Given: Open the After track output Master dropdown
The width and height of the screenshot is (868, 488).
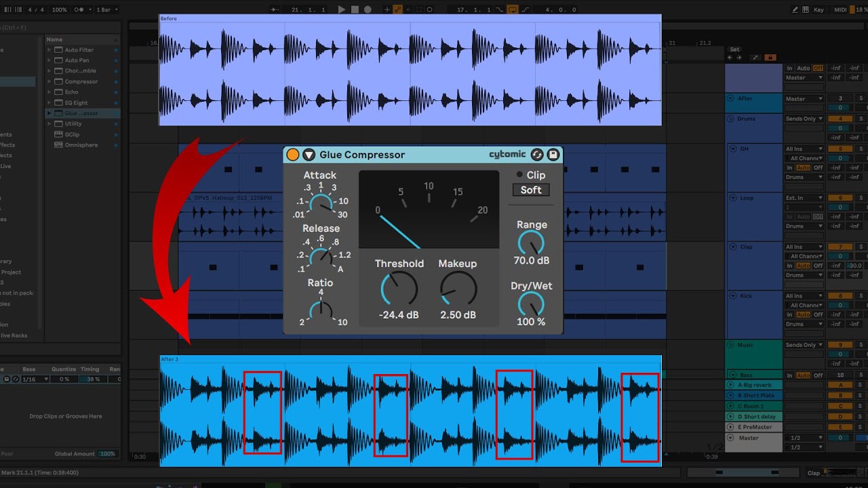Looking at the screenshot, I should [x=804, y=99].
